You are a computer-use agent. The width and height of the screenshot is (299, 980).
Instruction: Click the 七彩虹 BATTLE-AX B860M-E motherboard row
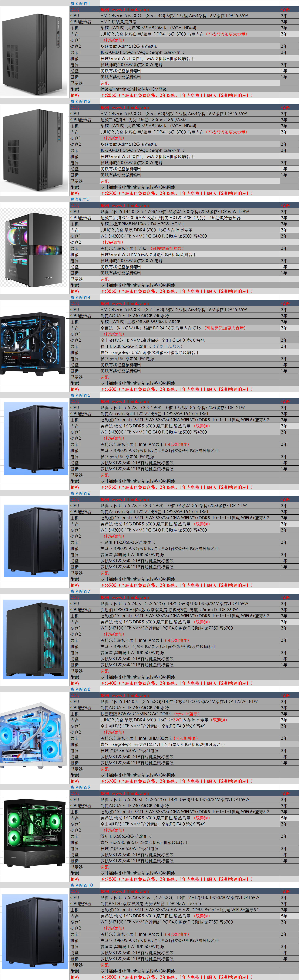point(184,910)
